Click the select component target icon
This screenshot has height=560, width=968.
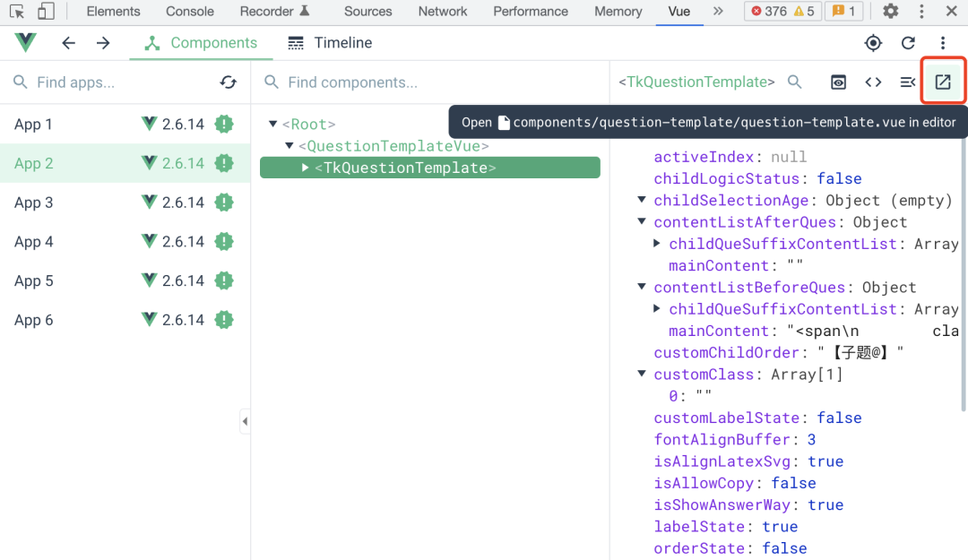coord(873,43)
